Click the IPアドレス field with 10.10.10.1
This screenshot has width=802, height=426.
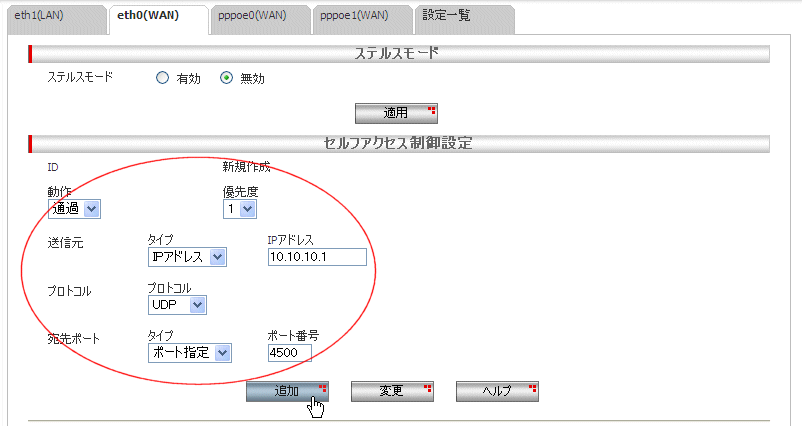[x=317, y=257]
